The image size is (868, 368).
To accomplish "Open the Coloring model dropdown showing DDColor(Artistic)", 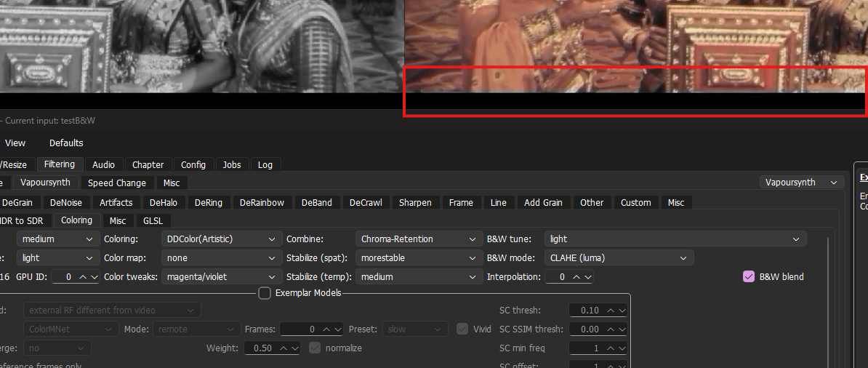I will (221, 239).
